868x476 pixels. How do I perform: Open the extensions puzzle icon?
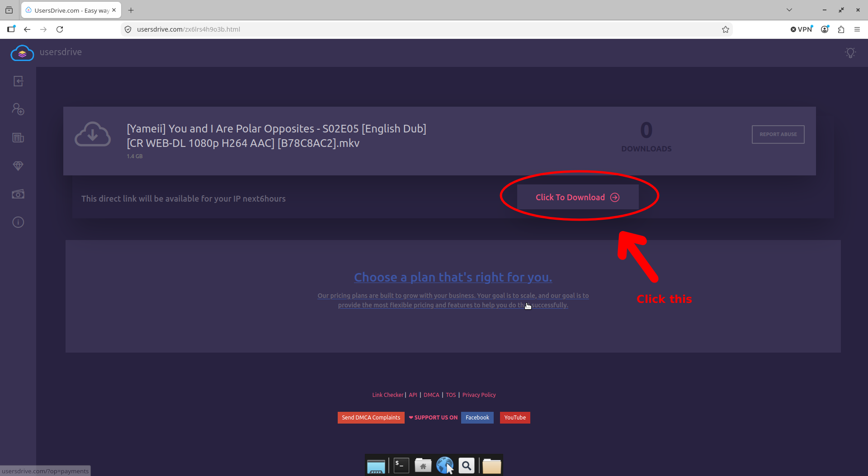tap(841, 29)
